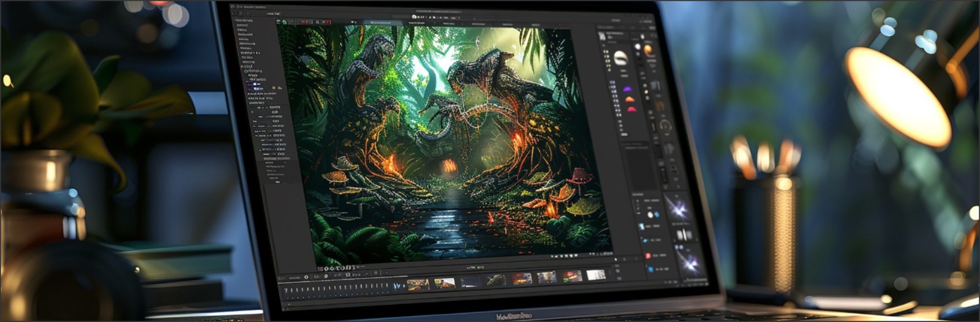This screenshot has width=980, height=322.
Task: Open the white document thumbnail in filmstrip
Action: click(595, 275)
